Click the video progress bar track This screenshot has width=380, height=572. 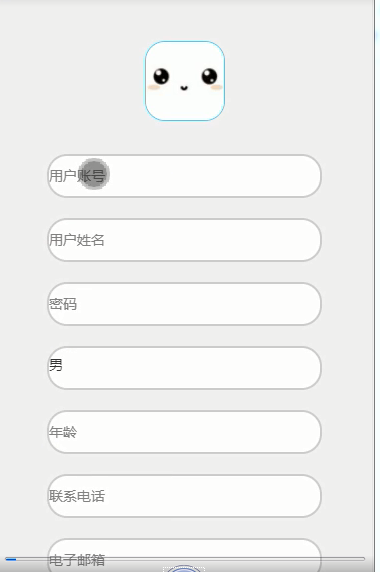[x=185, y=559]
